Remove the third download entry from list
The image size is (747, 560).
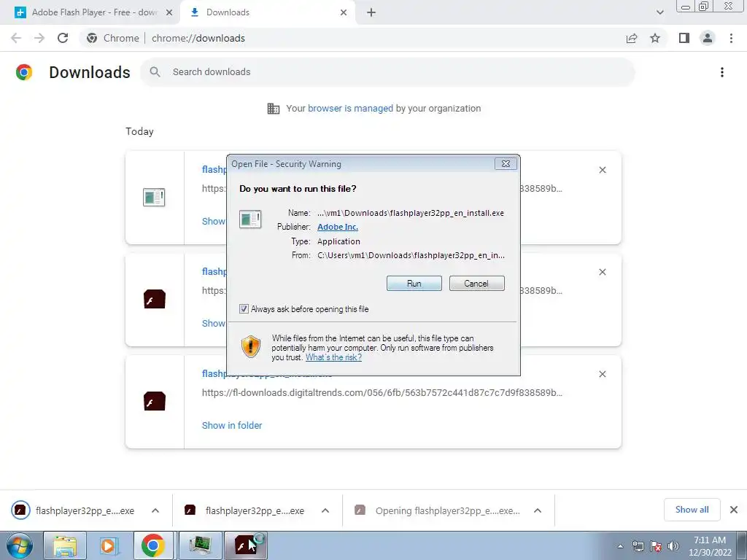[x=602, y=374]
